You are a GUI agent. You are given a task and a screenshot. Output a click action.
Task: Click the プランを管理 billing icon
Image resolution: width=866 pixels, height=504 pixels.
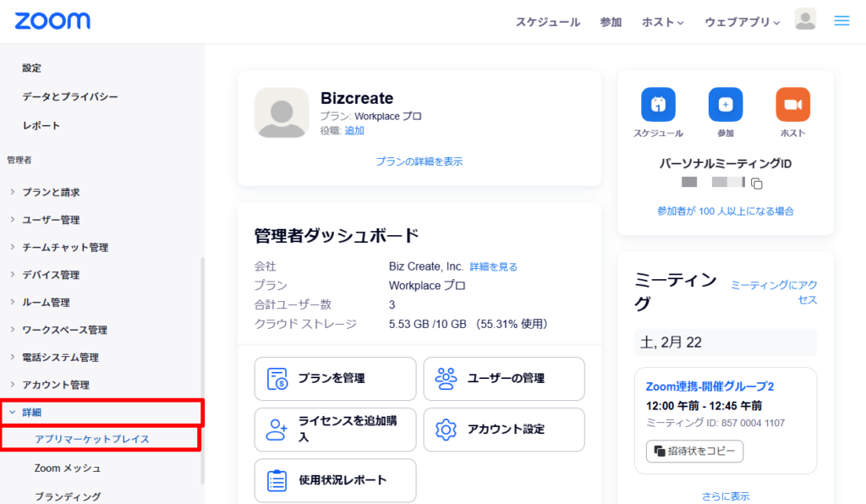tap(277, 379)
